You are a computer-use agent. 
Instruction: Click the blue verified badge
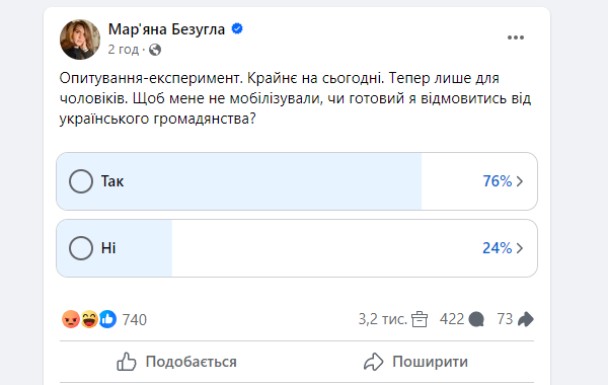tap(237, 29)
